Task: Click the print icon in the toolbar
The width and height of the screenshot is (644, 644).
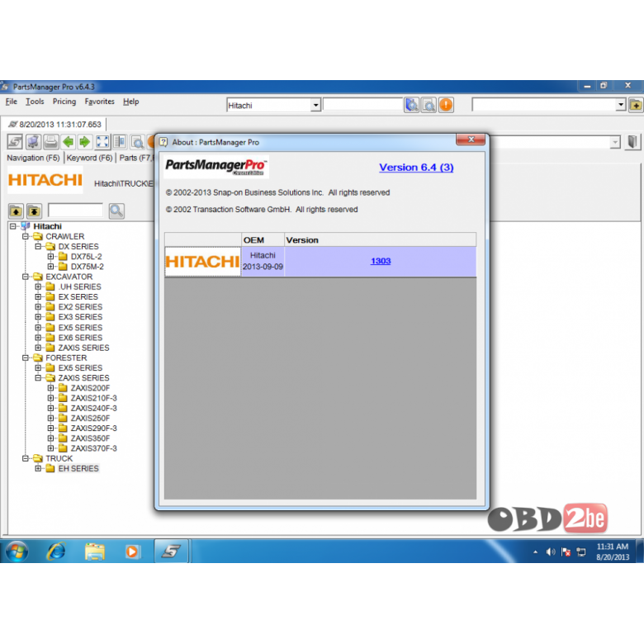Action: [x=51, y=142]
